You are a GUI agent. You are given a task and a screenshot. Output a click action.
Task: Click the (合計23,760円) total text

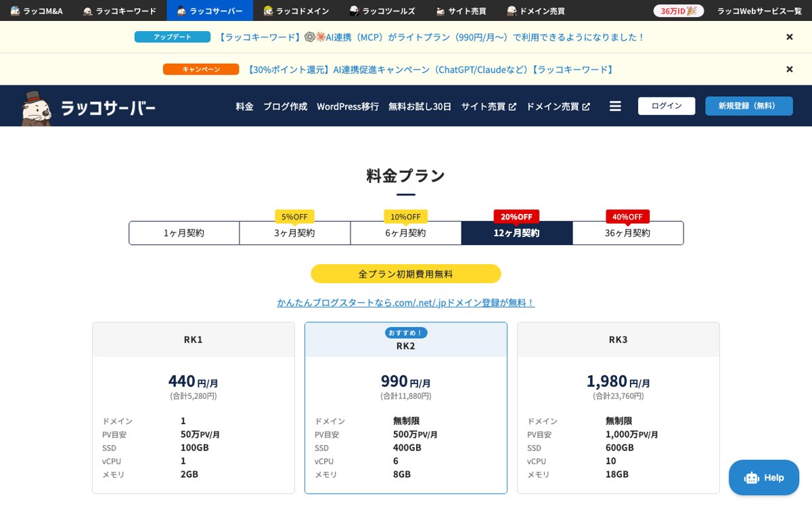click(618, 396)
